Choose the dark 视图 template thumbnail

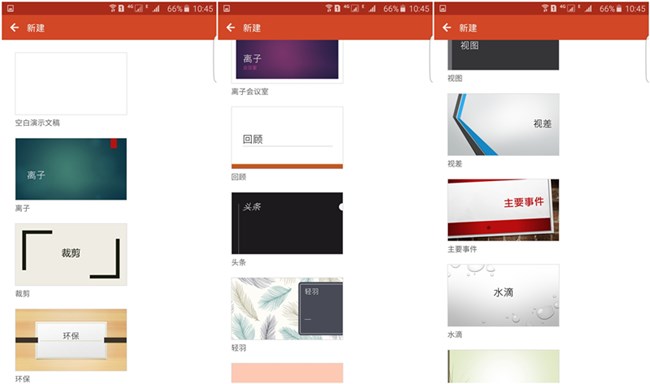(503, 55)
